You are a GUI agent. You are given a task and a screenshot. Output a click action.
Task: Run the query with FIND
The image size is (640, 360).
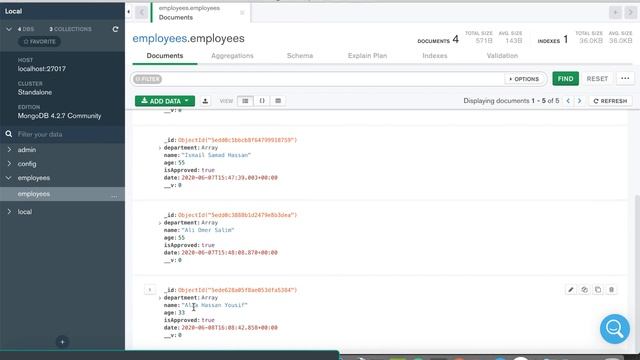(x=565, y=78)
